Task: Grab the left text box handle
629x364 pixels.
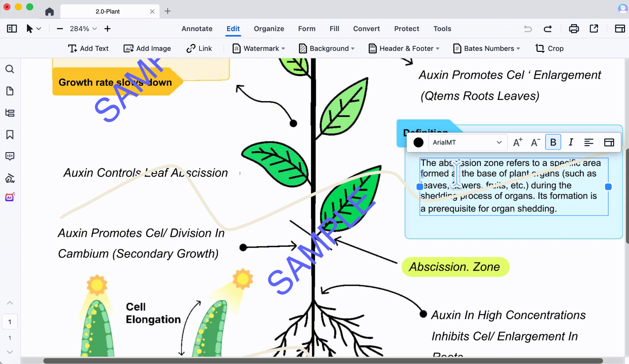Action: [420, 187]
